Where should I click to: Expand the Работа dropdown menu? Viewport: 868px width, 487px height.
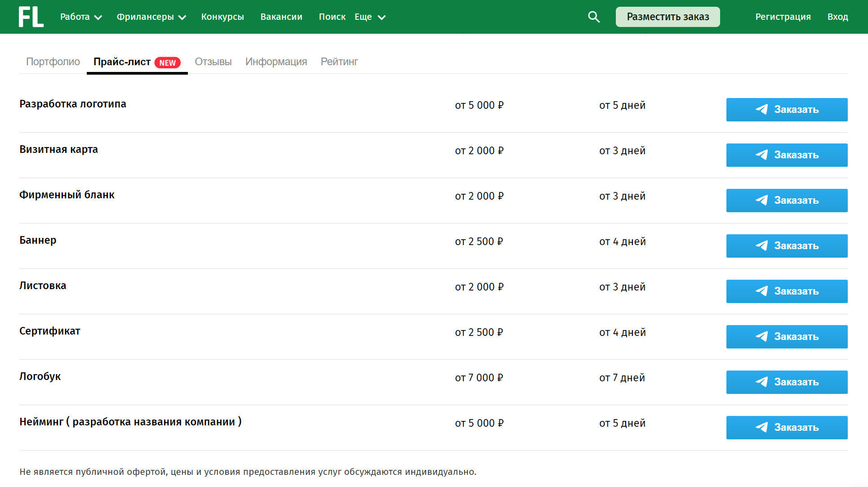click(x=81, y=17)
